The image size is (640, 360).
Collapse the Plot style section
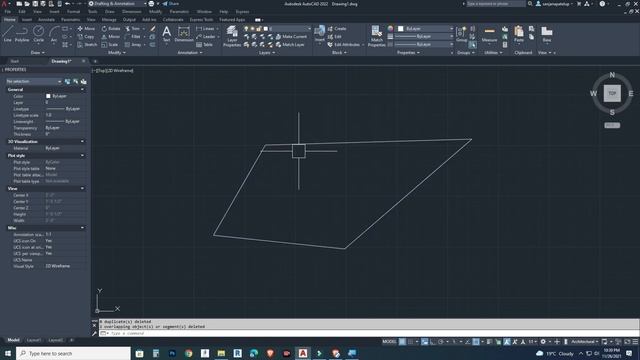[x=82, y=156]
